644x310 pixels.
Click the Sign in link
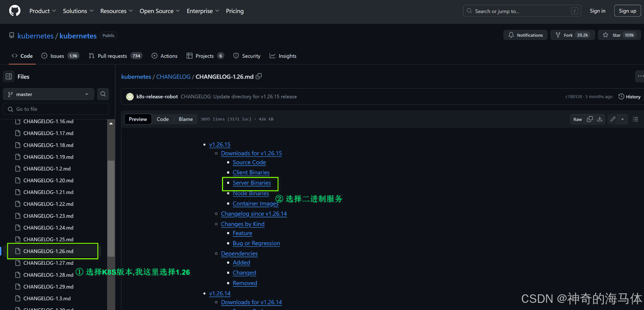(x=597, y=11)
